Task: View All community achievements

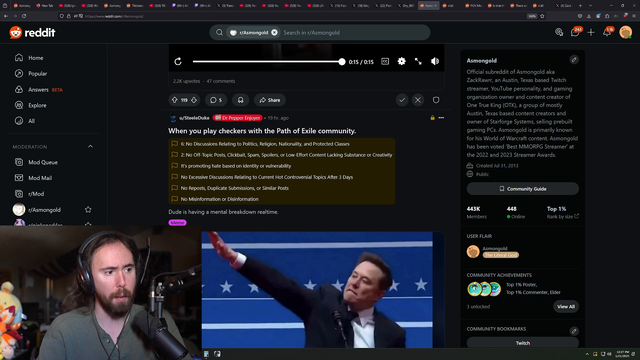Action: (566, 307)
